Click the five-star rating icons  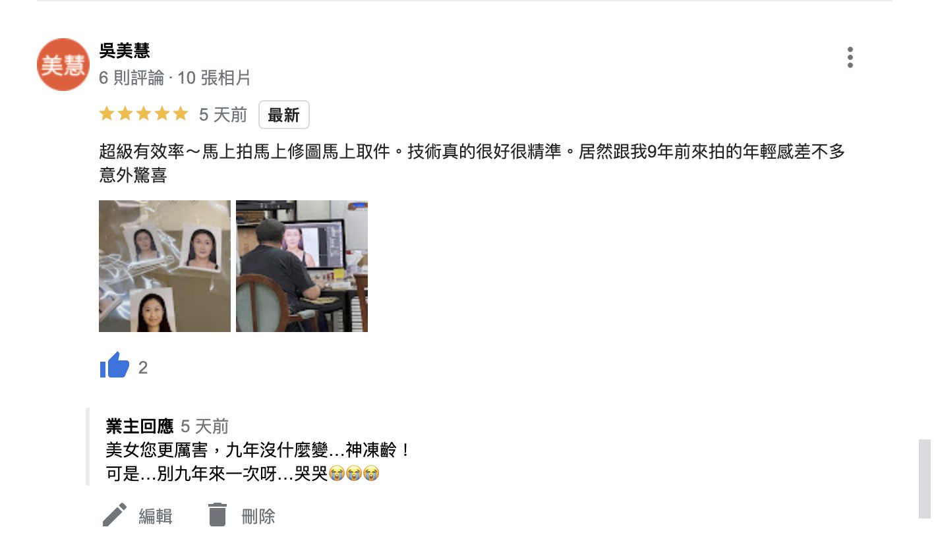pos(144,115)
